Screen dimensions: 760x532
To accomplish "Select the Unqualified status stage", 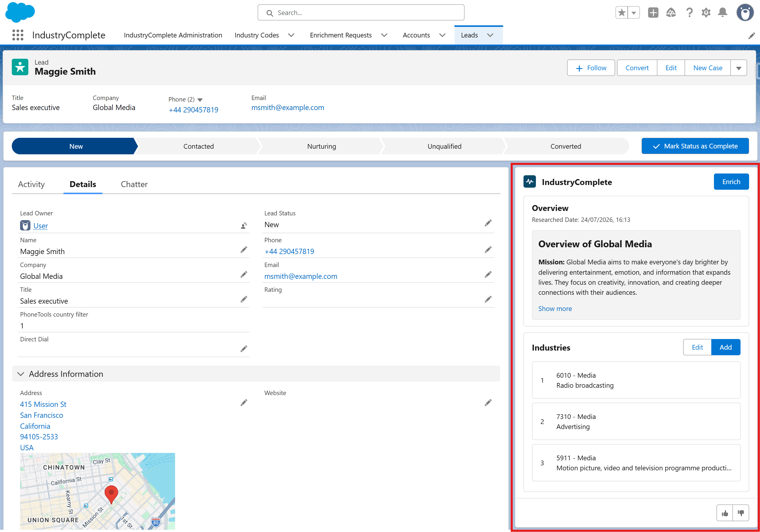I will [x=445, y=146].
